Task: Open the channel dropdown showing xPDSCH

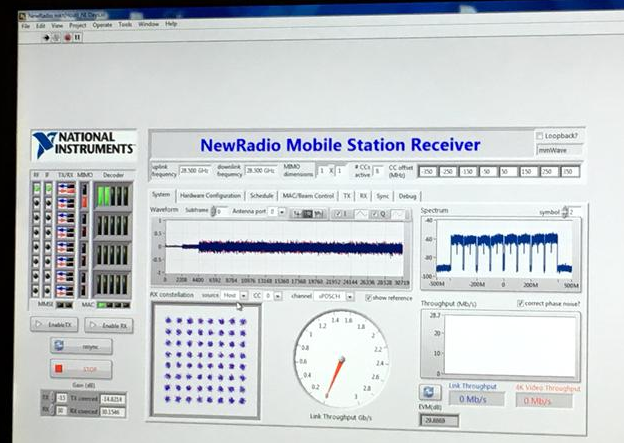Action: [349, 297]
